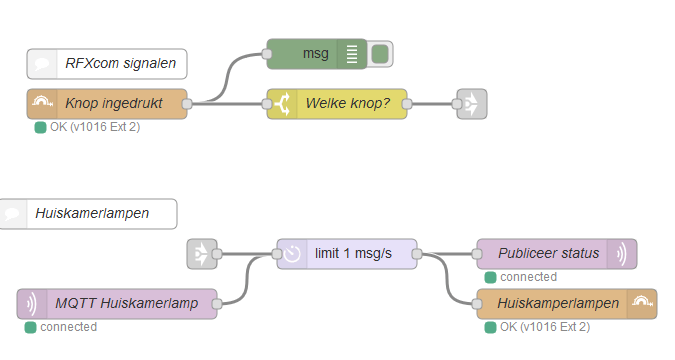Click the timer icon on limit 1 msg/s node
Image resolution: width=675 pixels, height=360 pixels.
coord(293,254)
